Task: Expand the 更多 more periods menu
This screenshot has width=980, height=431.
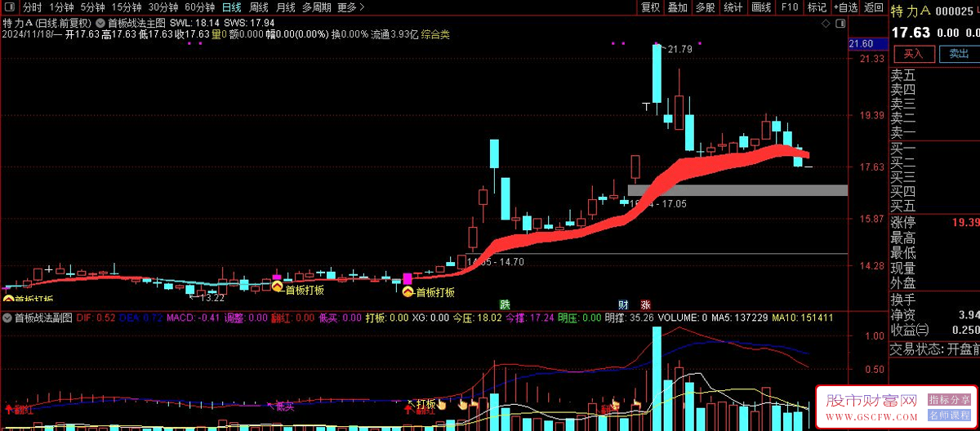Action: tap(350, 7)
